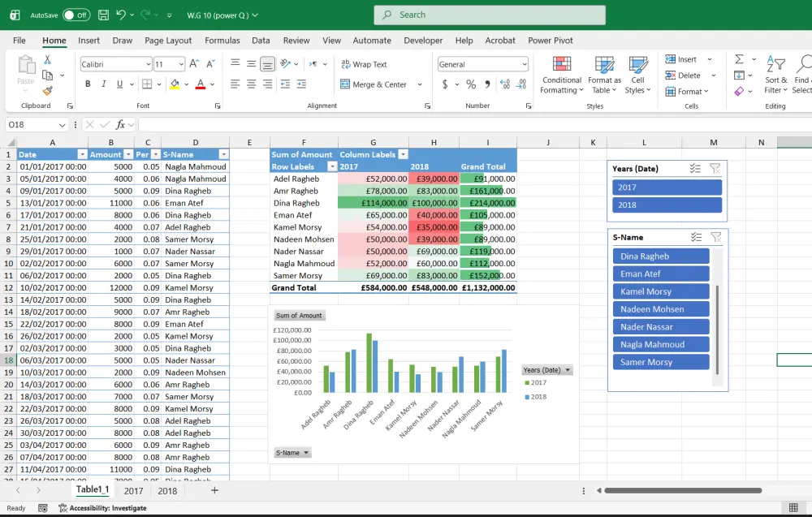Open the General number format dropdown
Viewport: 812px width, 517px height.
click(524, 64)
